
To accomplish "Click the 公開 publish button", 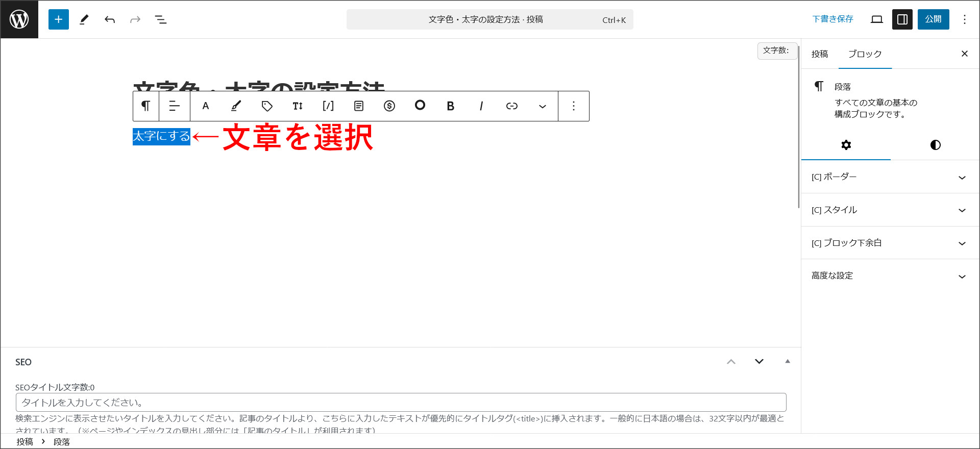I will point(934,19).
